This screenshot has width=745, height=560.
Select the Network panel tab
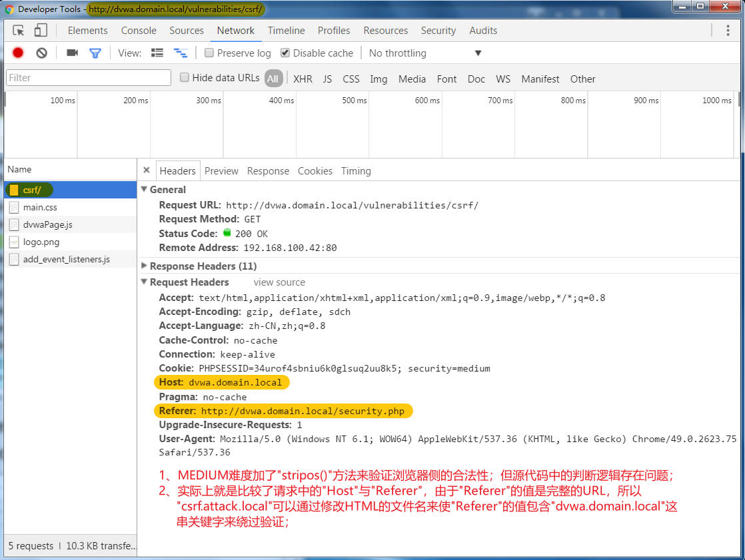tap(236, 31)
